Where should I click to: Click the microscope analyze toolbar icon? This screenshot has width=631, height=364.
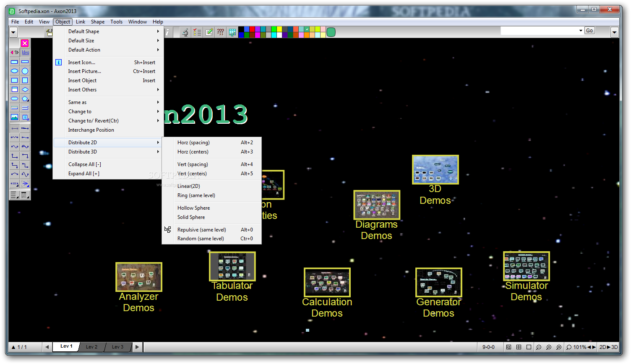point(185,32)
